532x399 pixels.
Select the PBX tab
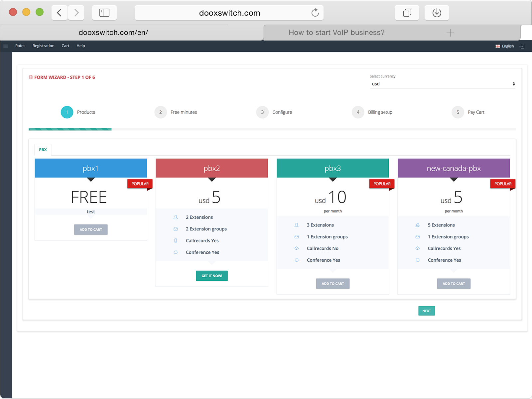(43, 150)
